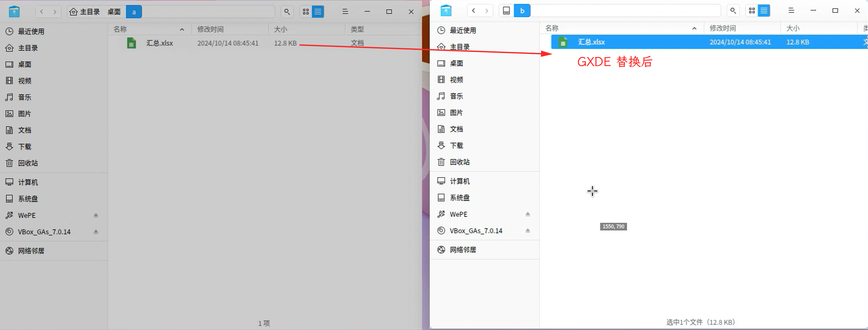Sort by 大小 column in left window
The image size is (868, 330).
[307, 29]
